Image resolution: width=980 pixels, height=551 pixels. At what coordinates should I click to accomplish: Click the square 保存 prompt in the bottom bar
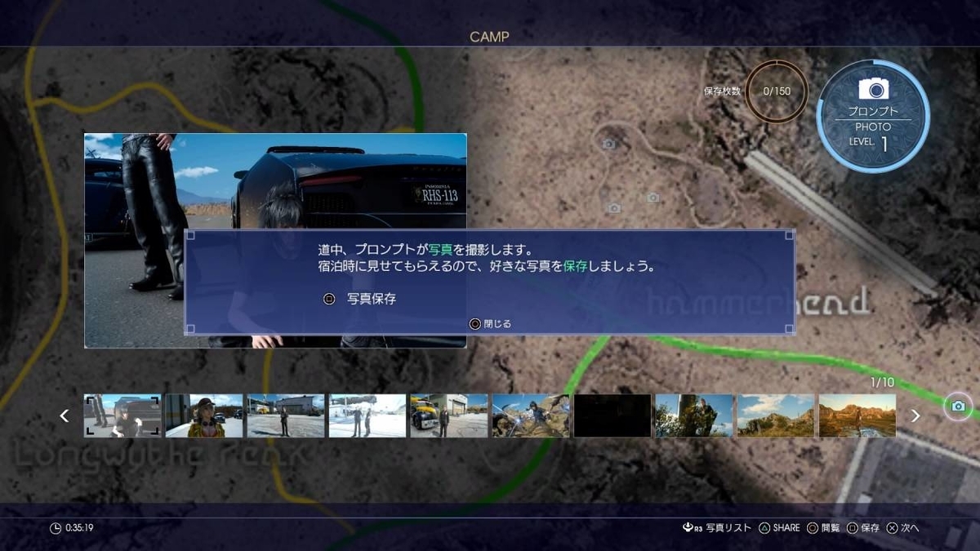click(863, 528)
